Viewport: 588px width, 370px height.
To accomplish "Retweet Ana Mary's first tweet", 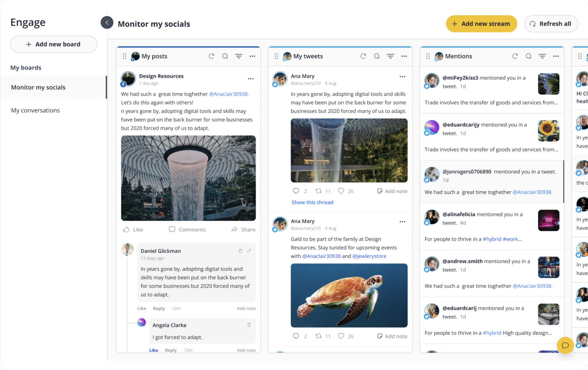I will click(x=318, y=191).
